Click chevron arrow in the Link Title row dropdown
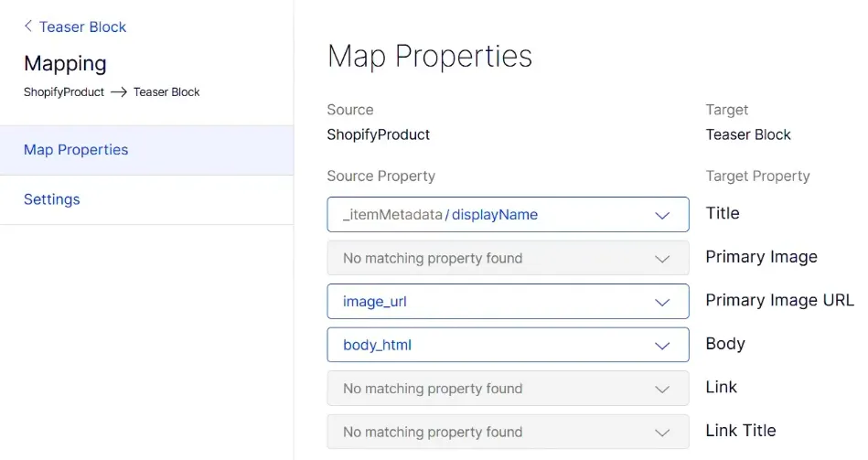The height and width of the screenshot is (460, 868). tap(662, 433)
